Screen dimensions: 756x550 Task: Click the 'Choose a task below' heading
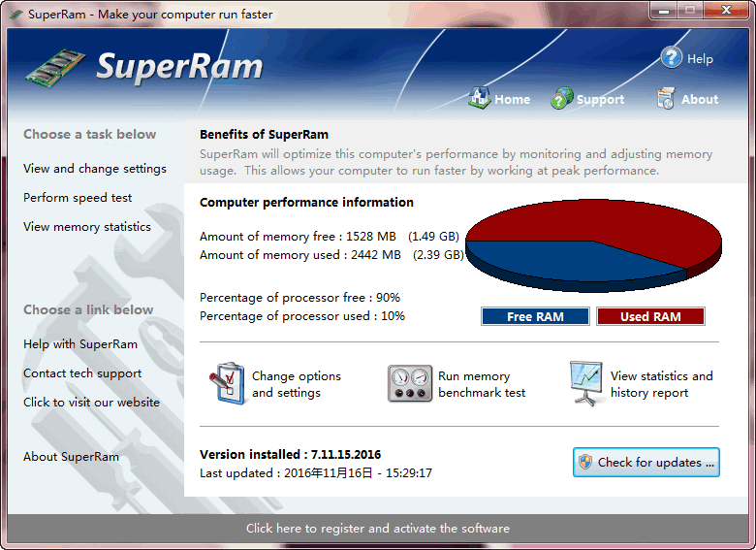(90, 134)
